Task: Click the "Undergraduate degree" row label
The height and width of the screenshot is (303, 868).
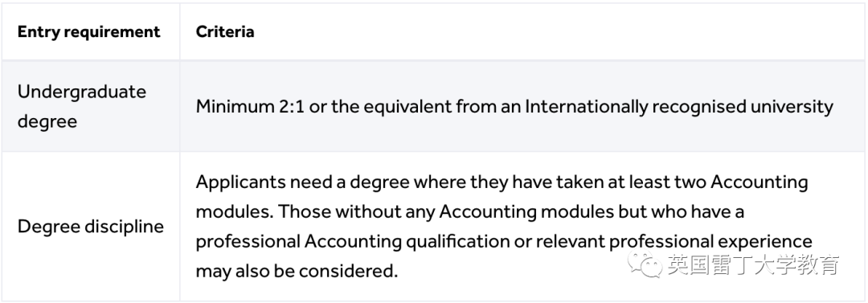Action: click(82, 106)
